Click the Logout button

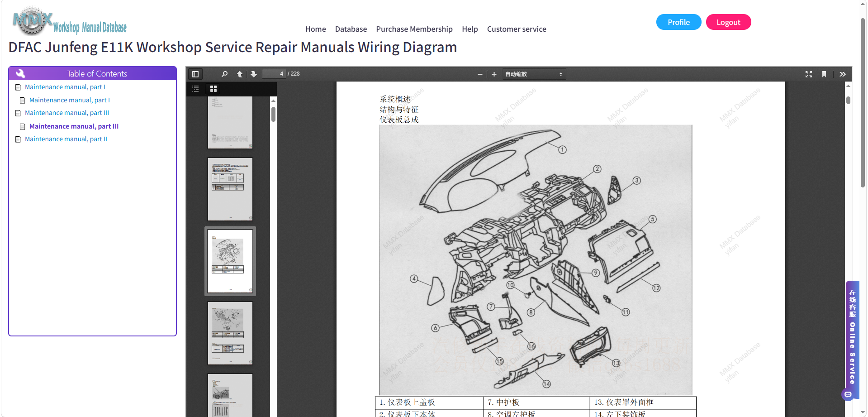tap(728, 22)
